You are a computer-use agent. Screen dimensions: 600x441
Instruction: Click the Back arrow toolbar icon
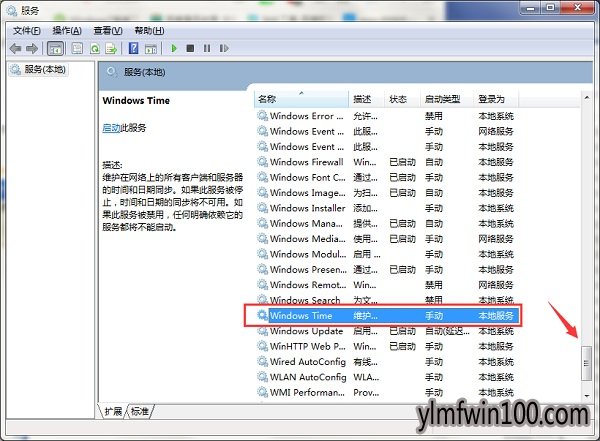pos(15,49)
